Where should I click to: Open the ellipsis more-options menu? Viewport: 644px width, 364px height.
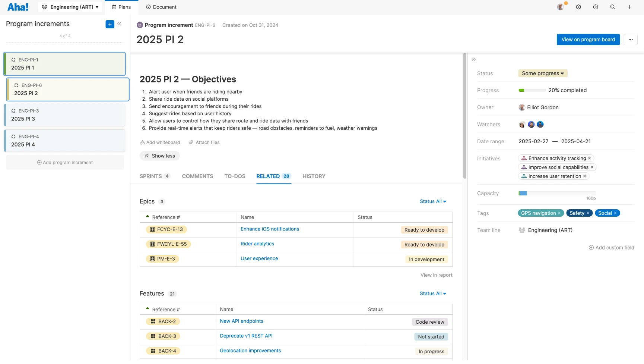pos(630,40)
